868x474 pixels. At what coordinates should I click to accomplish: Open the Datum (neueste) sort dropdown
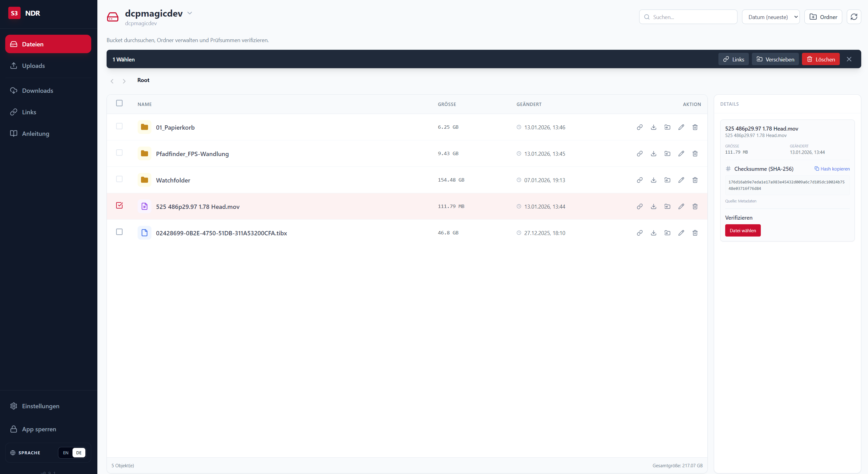[771, 17]
